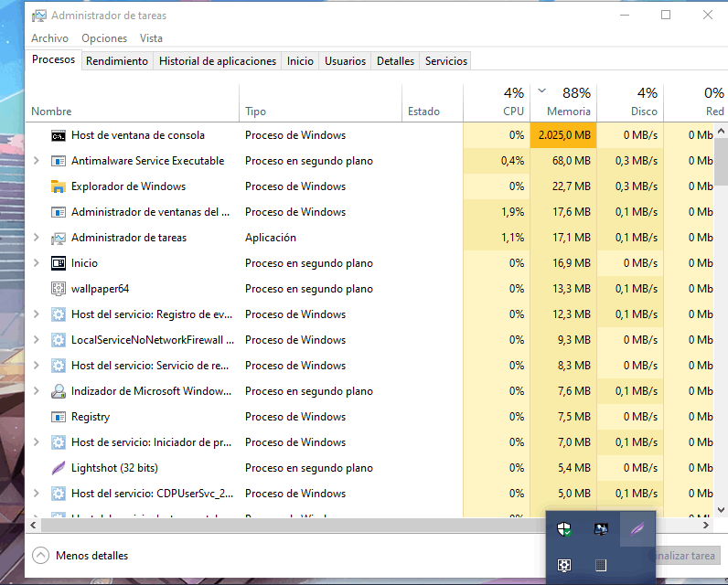Screen dimensions: 728x585
Task: Expand Host de servicio: Iniciador de pr... row
Action: click(37, 442)
